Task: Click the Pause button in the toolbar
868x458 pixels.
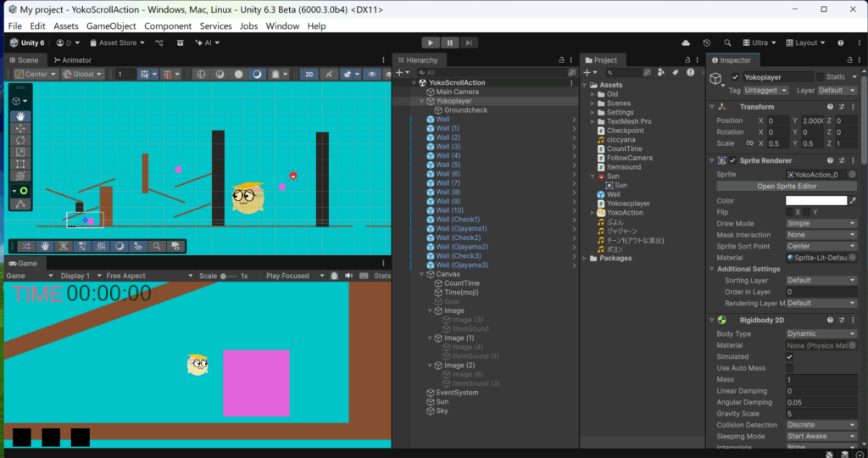Action: click(x=449, y=42)
